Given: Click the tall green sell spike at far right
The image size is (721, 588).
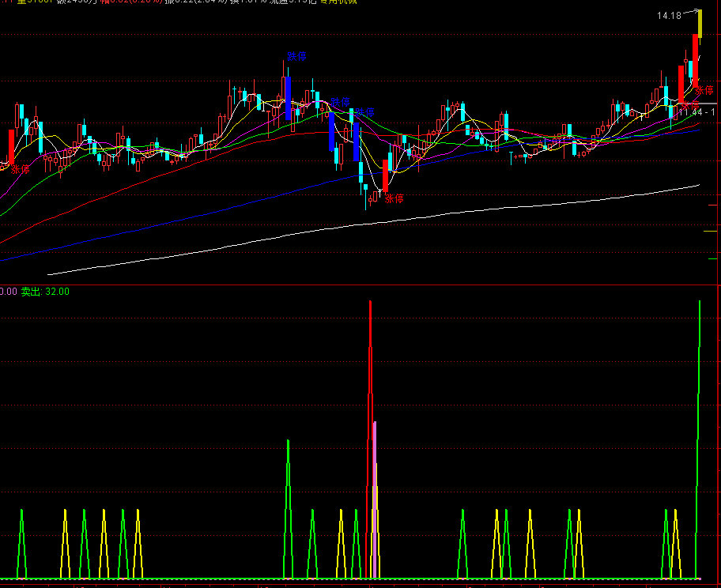Looking at the screenshot, I should click(699, 439).
